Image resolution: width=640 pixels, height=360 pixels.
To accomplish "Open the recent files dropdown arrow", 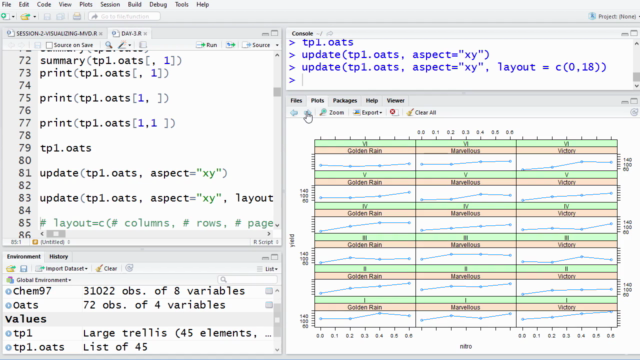I will click(35, 17).
